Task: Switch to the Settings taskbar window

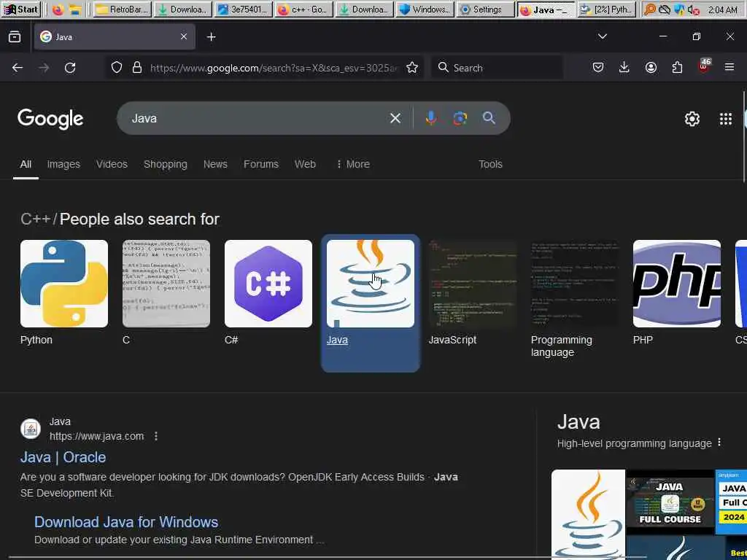Action: pyautogui.click(x=485, y=9)
